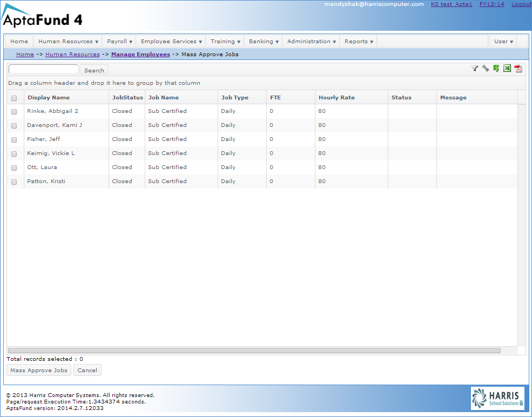The image size is (532, 417).
Task: Click the Logout link
Action: coord(522,4)
